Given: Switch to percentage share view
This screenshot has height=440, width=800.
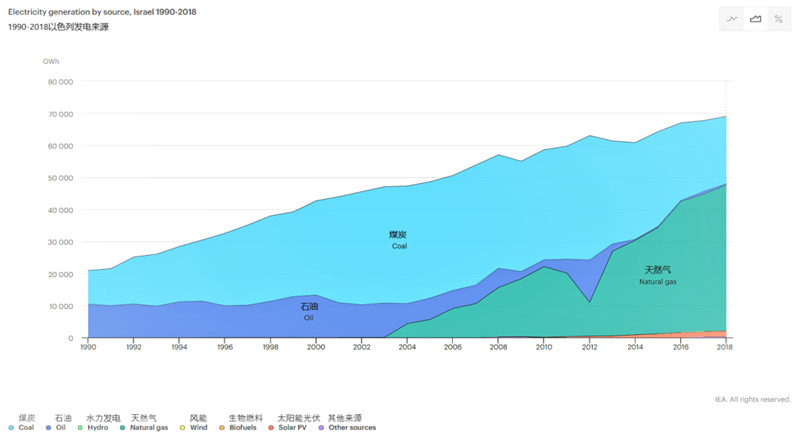Looking at the screenshot, I should tap(779, 19).
